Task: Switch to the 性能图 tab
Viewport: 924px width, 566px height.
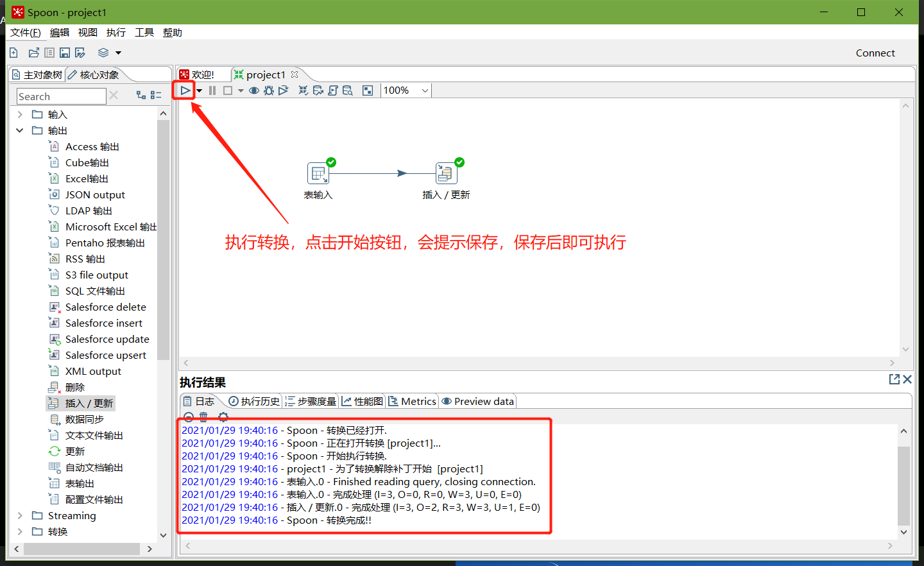Action: [x=363, y=401]
